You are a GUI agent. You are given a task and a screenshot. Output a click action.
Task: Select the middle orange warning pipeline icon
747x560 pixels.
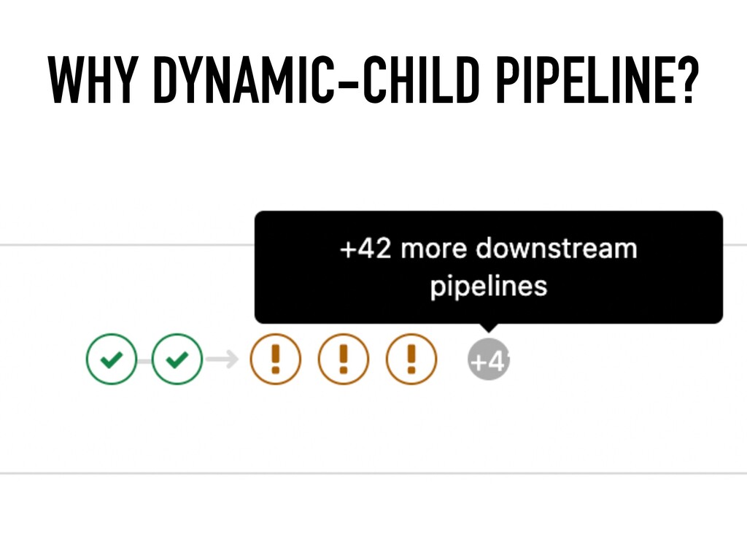point(343,359)
